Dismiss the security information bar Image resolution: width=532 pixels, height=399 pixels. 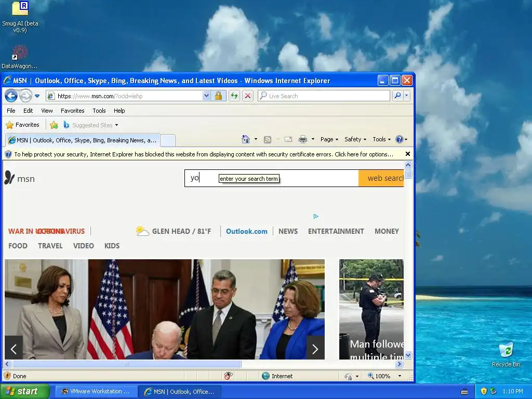click(408, 154)
